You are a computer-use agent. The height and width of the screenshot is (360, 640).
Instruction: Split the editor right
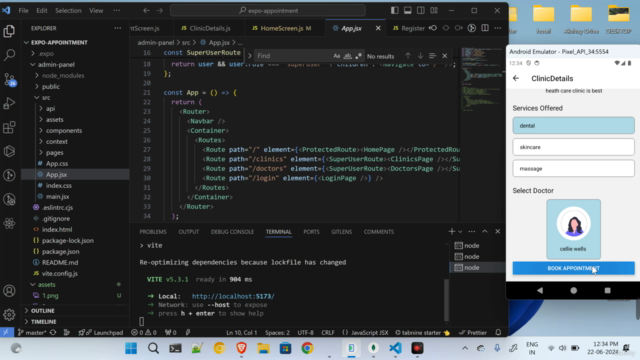coord(485,28)
